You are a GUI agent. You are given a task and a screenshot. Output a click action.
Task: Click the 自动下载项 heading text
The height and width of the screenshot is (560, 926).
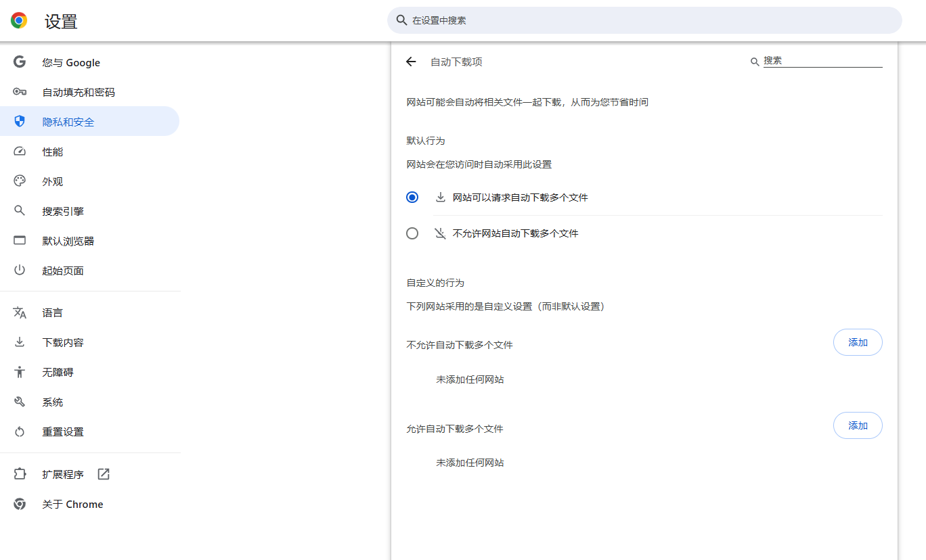456,62
